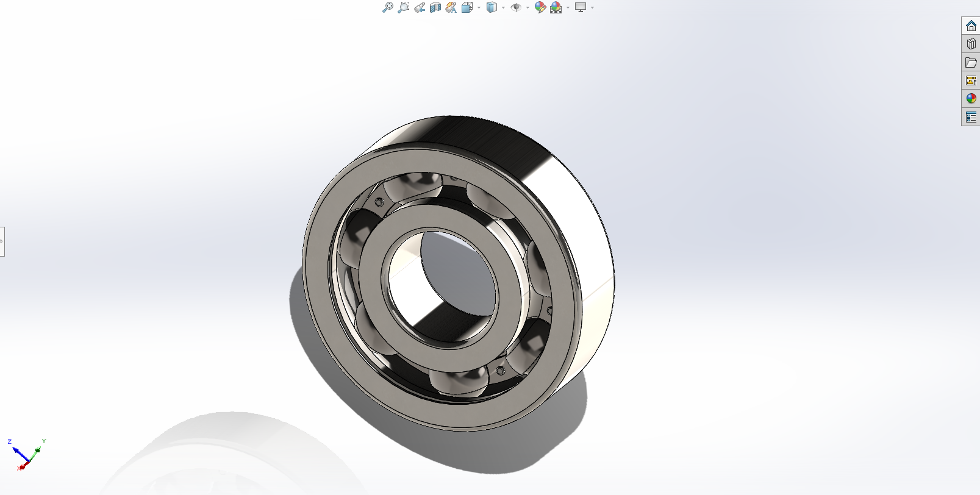Viewport: 980px width, 495px height.
Task: Open the Design Library task pane tab
Action: pos(971,44)
